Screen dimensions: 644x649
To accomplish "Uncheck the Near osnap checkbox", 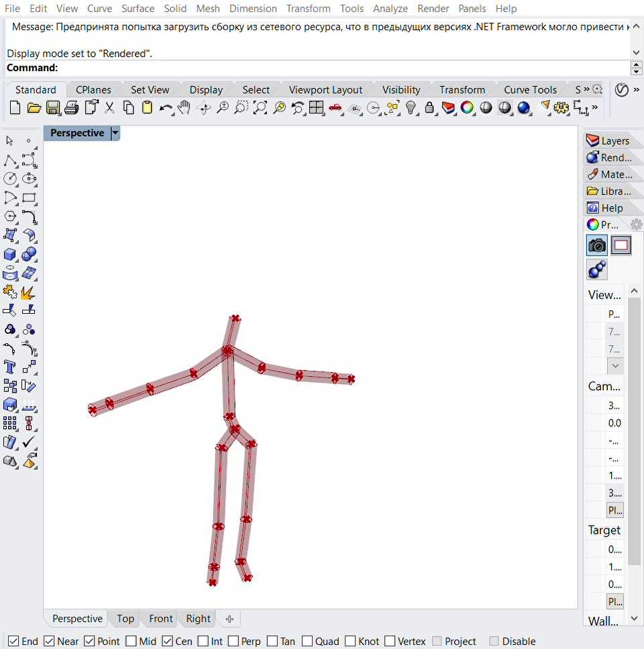I will [49, 641].
